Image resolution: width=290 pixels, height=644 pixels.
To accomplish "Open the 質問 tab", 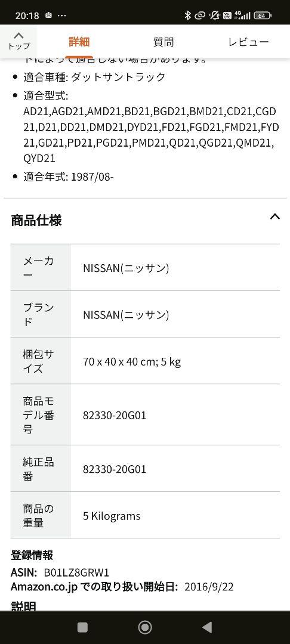I will click(x=163, y=42).
